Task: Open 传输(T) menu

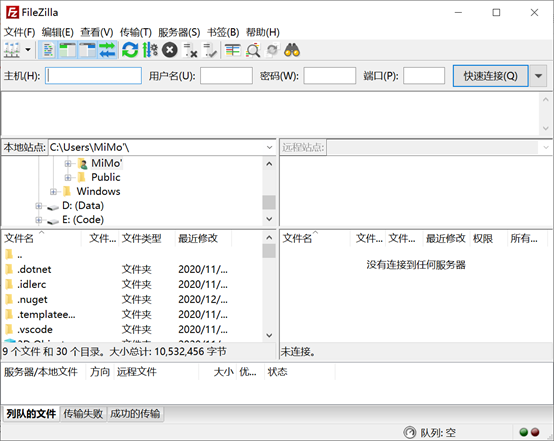Action: point(136,33)
